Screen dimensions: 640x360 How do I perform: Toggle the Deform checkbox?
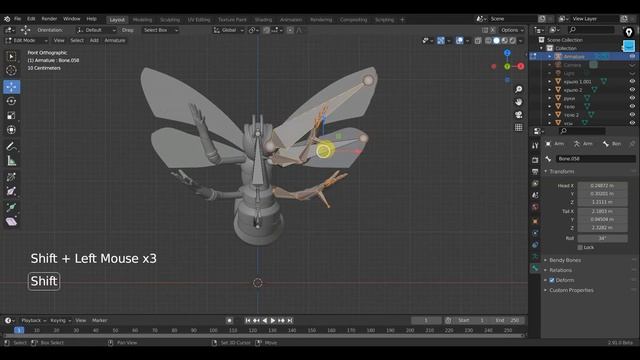coord(552,280)
